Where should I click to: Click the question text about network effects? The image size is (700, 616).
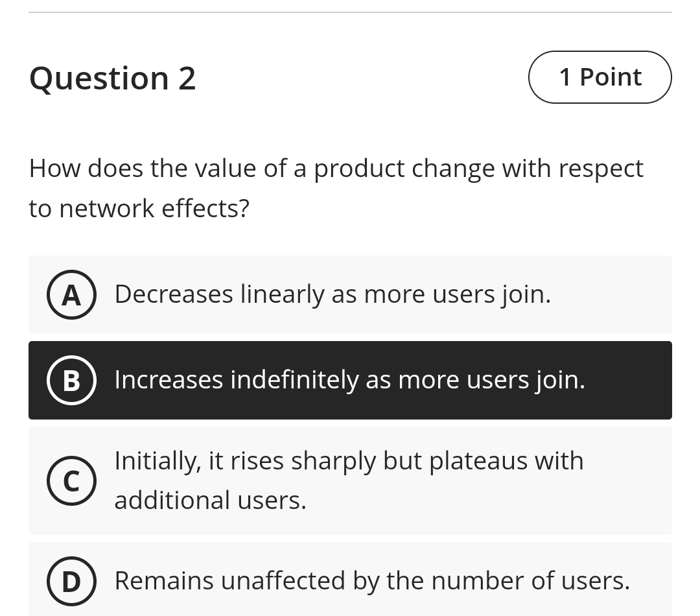pos(335,188)
